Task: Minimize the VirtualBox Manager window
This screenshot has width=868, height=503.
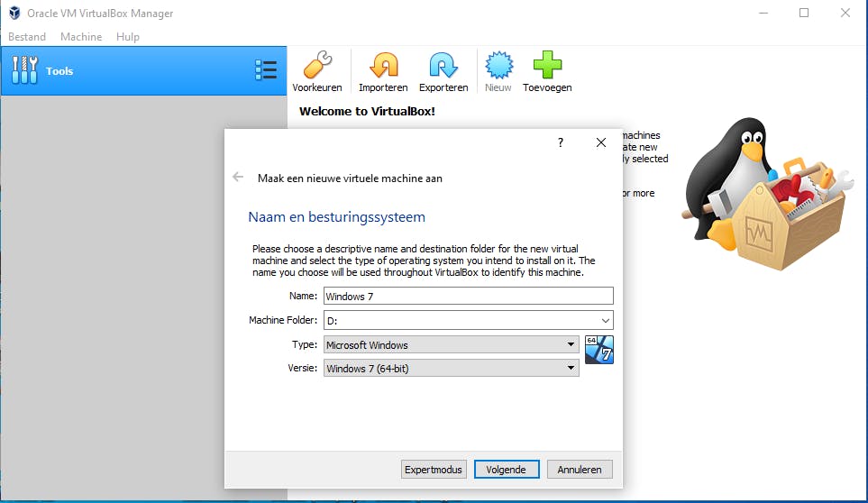Action: [x=763, y=13]
